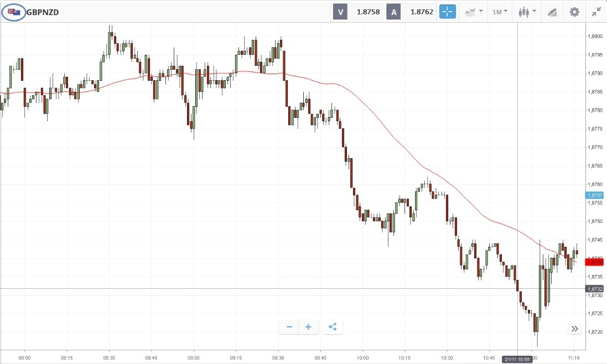Click the collapse chart arrows icon
The width and height of the screenshot is (607, 364).
click(x=596, y=12)
